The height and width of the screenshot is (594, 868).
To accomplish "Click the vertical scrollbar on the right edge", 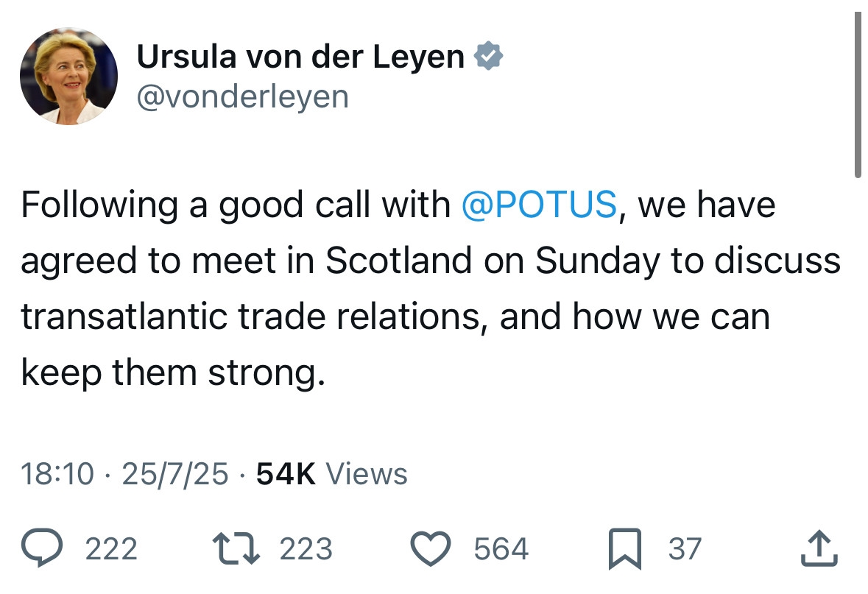I will pyautogui.click(x=857, y=96).
